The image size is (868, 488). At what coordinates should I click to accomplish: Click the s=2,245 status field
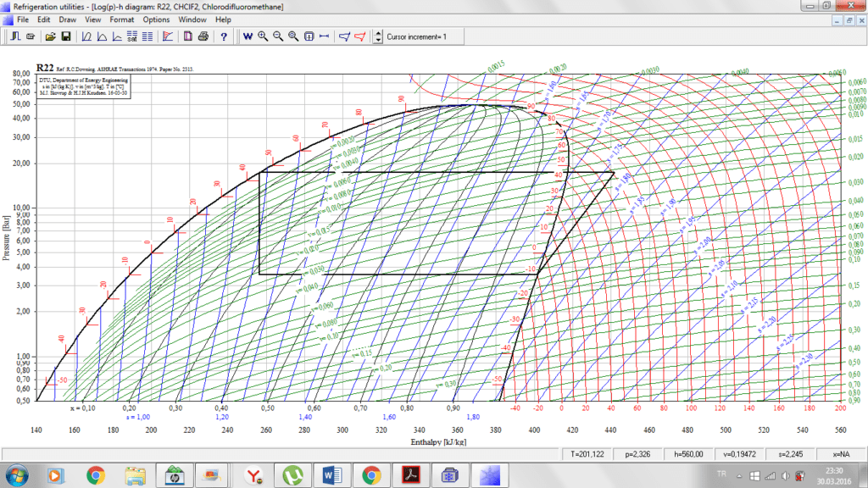(791, 454)
